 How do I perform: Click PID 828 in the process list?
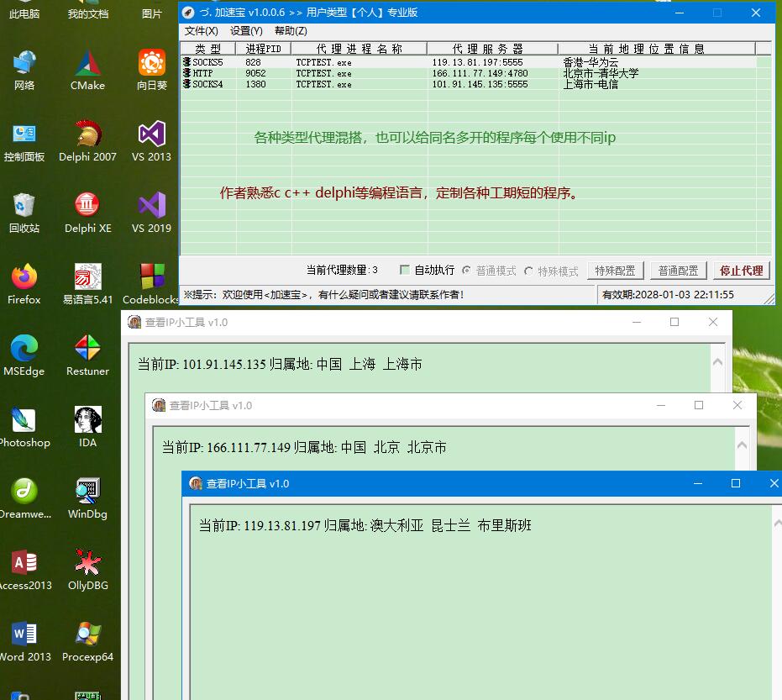(253, 62)
